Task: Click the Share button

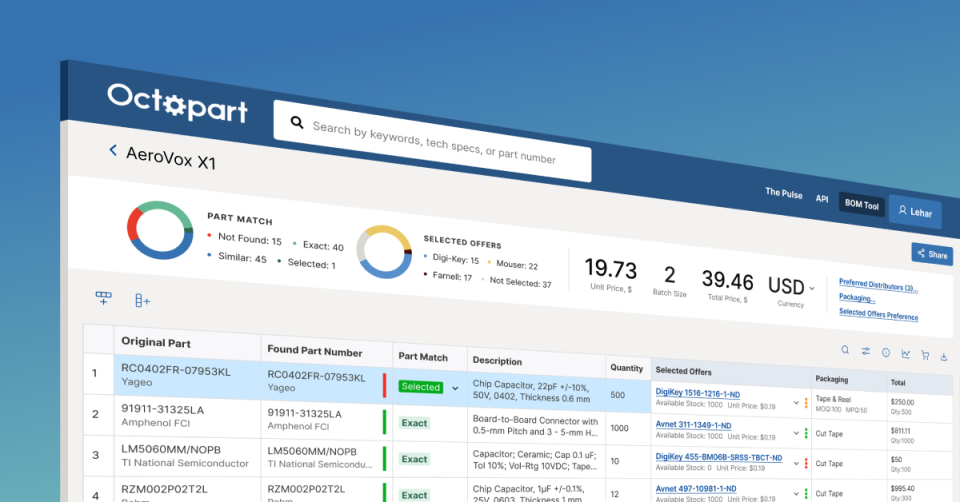Action: [931, 254]
